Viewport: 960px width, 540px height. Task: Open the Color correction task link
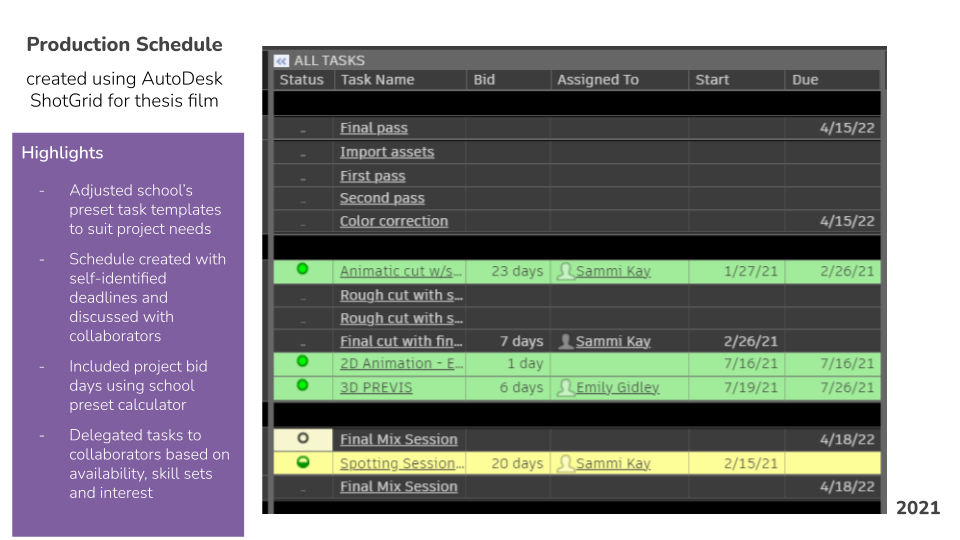[x=393, y=221]
